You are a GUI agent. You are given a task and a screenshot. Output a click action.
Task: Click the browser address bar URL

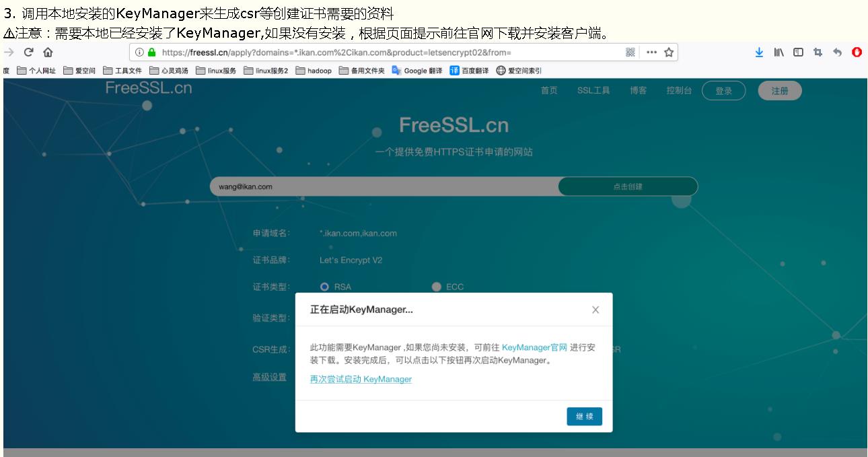click(336, 52)
